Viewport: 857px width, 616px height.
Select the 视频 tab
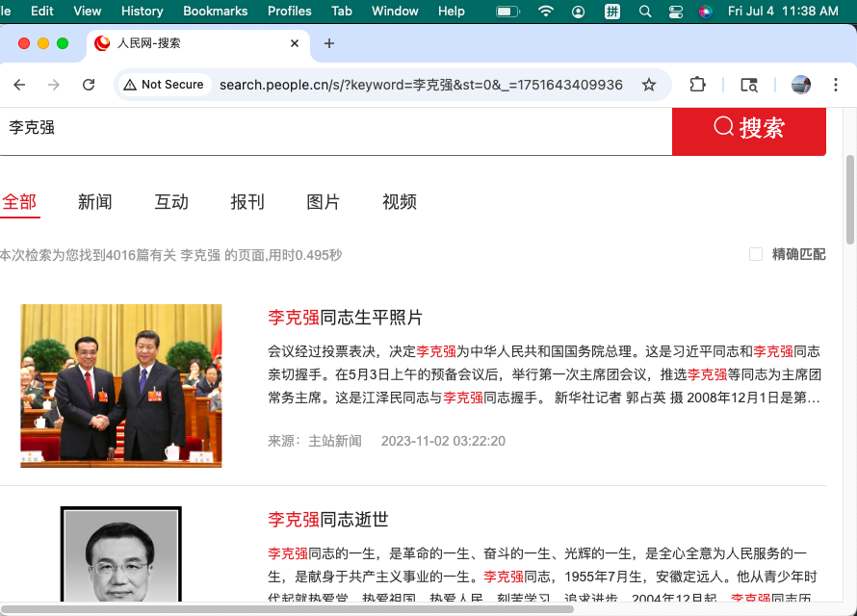(400, 202)
